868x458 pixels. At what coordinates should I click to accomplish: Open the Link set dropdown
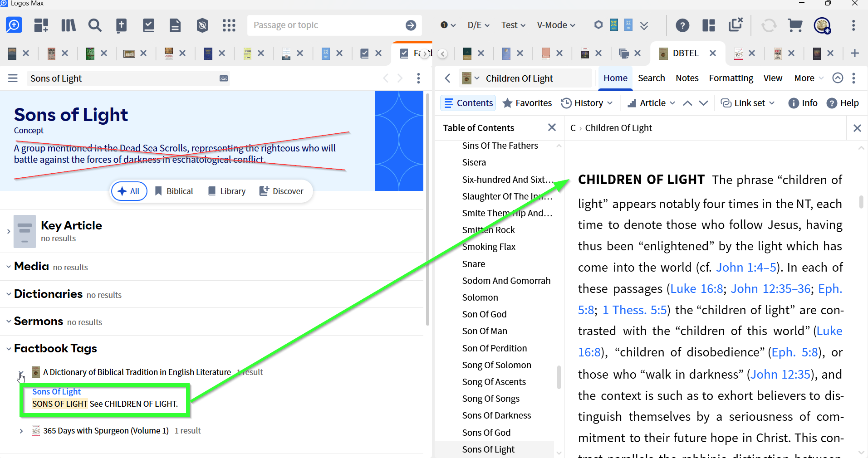coord(748,103)
